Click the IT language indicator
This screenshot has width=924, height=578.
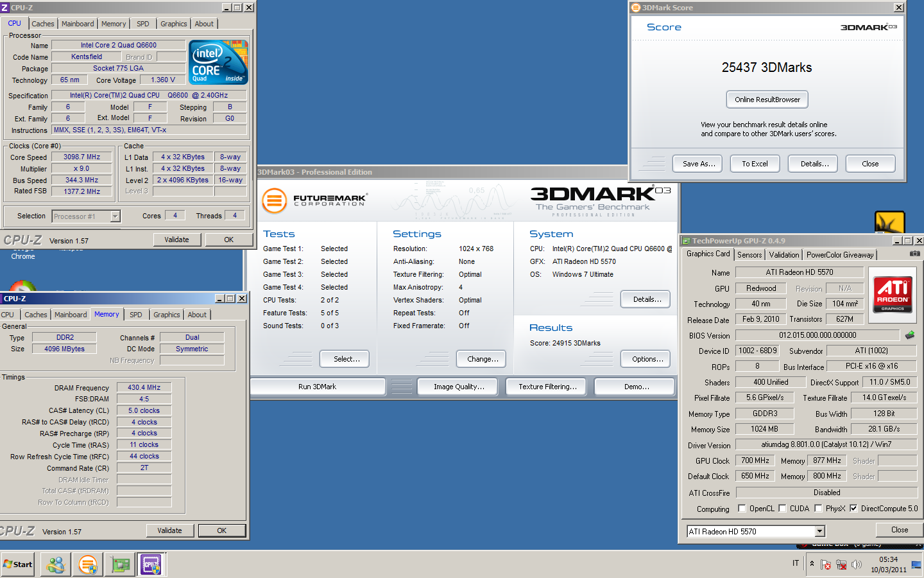click(x=796, y=563)
